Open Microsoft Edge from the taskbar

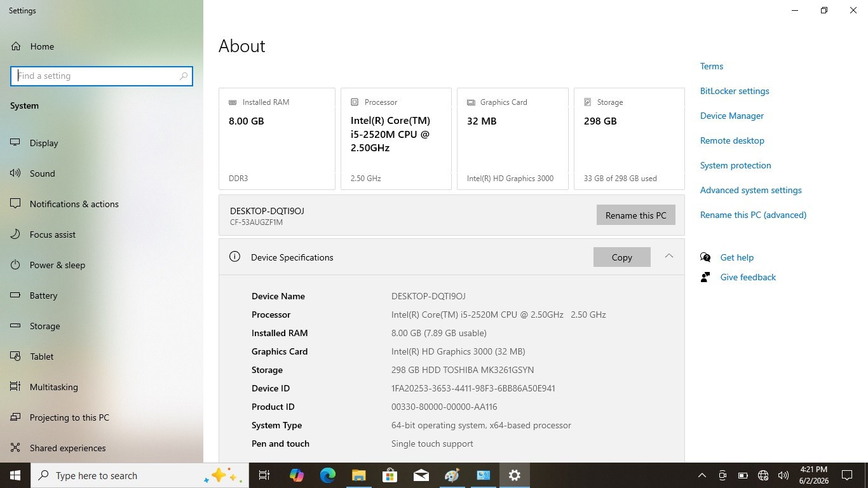327,475
